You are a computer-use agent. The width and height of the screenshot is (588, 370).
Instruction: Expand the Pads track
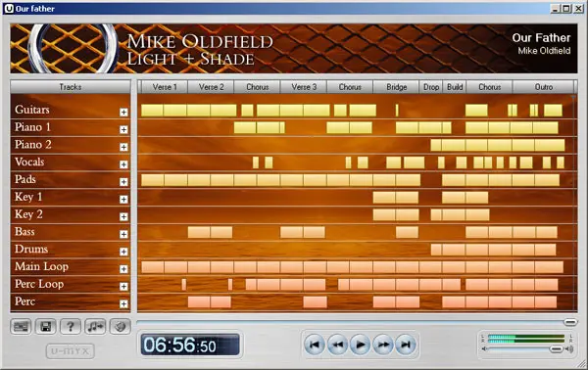pyautogui.click(x=123, y=182)
